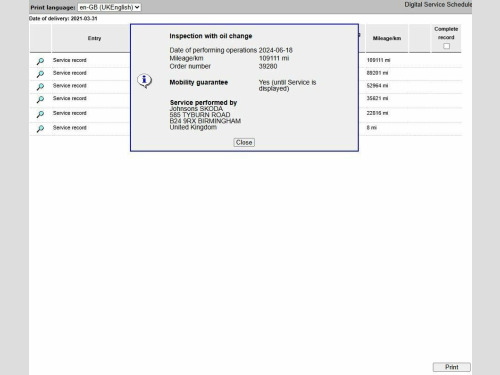The height and width of the screenshot is (375, 500).
Task: Select the 22816 mi mileage cell
Action: (377, 113)
